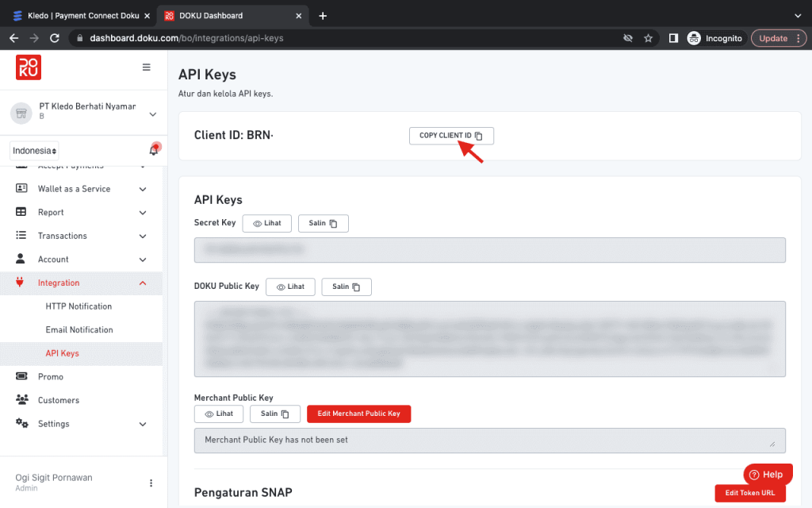Open the tab search chevron

point(798,16)
